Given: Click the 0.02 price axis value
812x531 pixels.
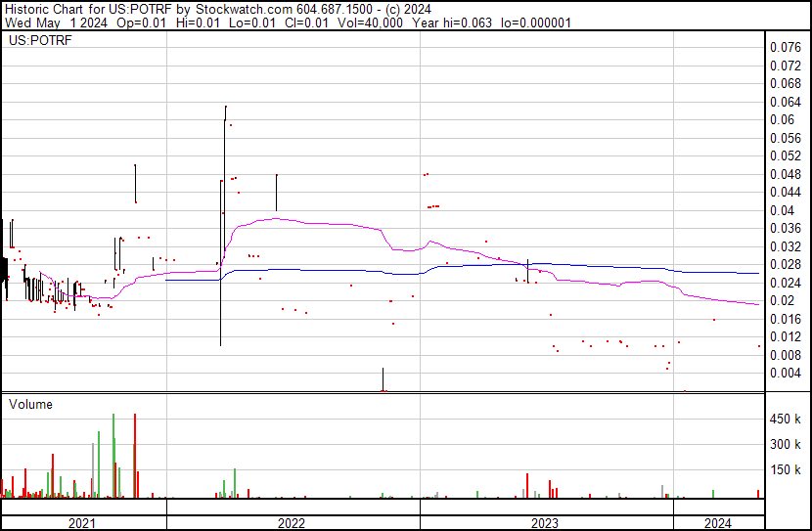Looking at the screenshot, I should (782, 300).
